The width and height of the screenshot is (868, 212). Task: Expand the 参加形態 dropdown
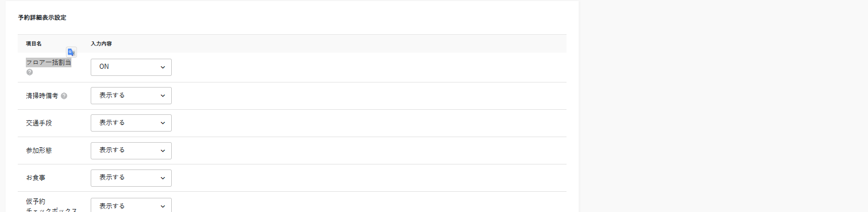click(x=131, y=150)
